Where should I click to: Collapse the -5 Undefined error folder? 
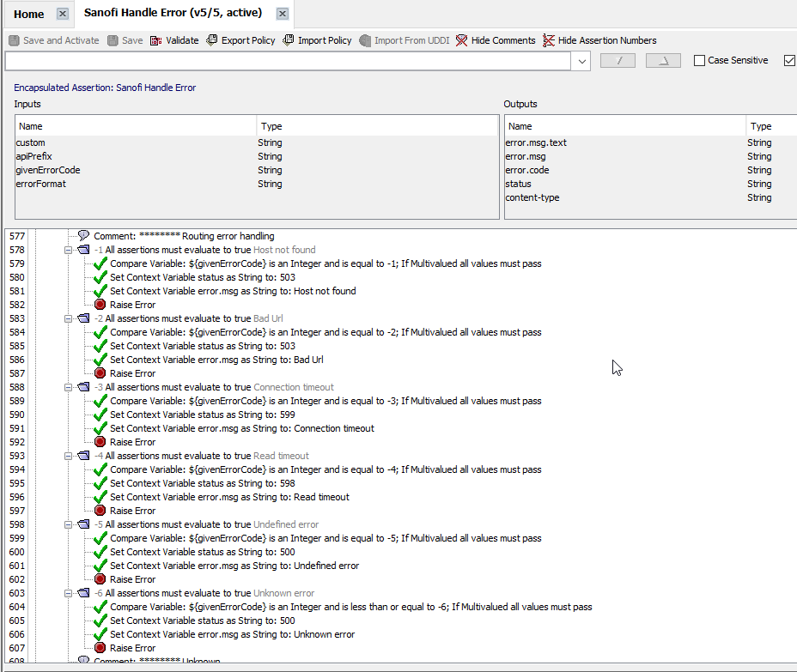(x=68, y=524)
